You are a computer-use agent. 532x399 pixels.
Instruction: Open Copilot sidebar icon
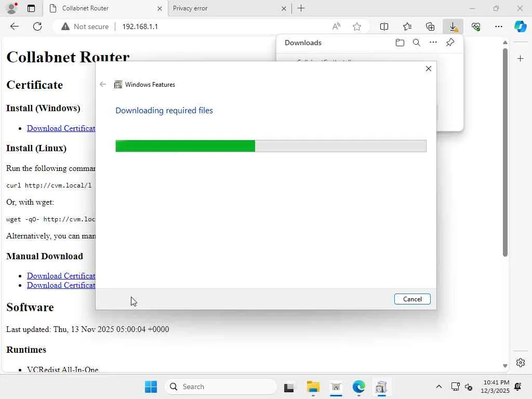[521, 26]
